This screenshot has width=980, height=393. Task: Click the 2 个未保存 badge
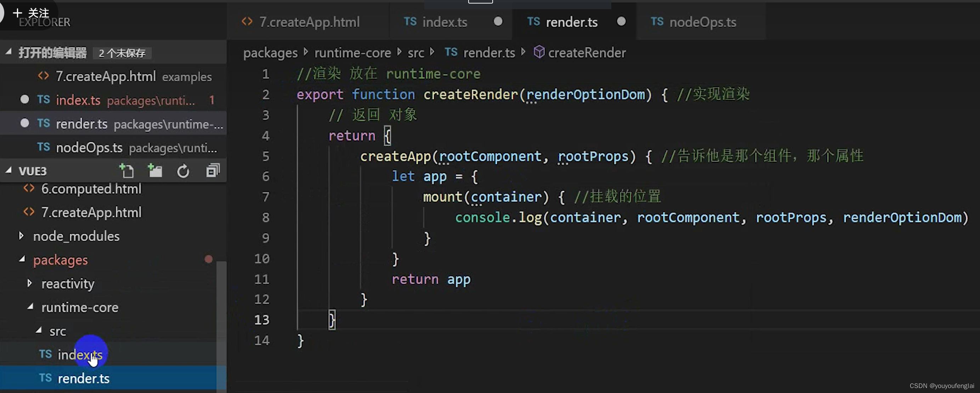pyautogui.click(x=122, y=53)
